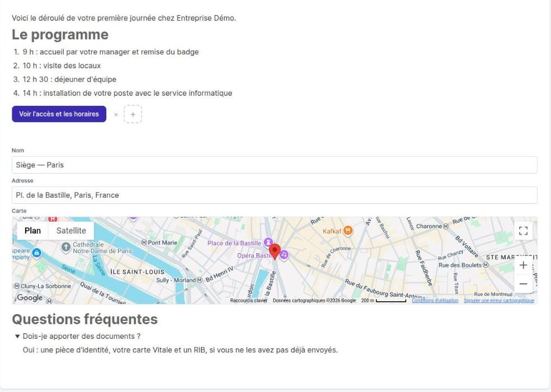This screenshot has height=392, width=551.
Task: Add a new button with the dashed plus box
Action: (x=133, y=114)
